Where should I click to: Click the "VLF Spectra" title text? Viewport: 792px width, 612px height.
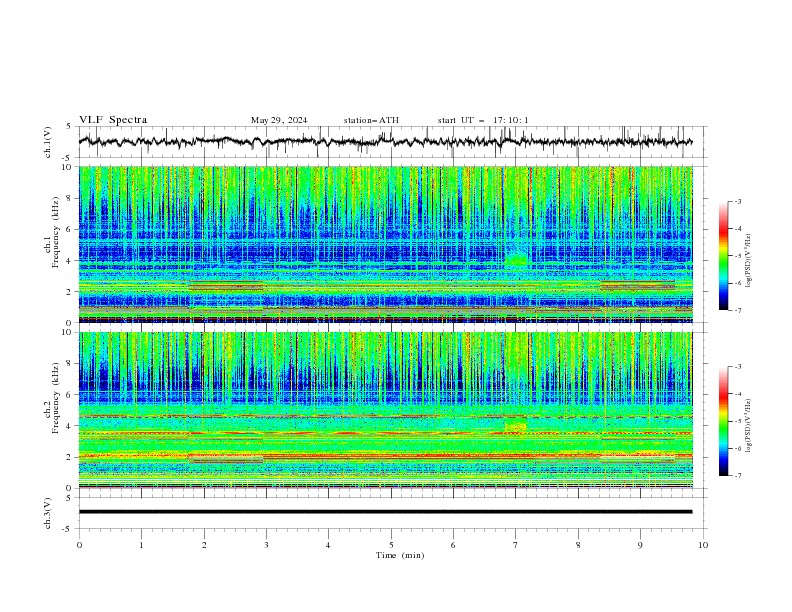[113, 120]
